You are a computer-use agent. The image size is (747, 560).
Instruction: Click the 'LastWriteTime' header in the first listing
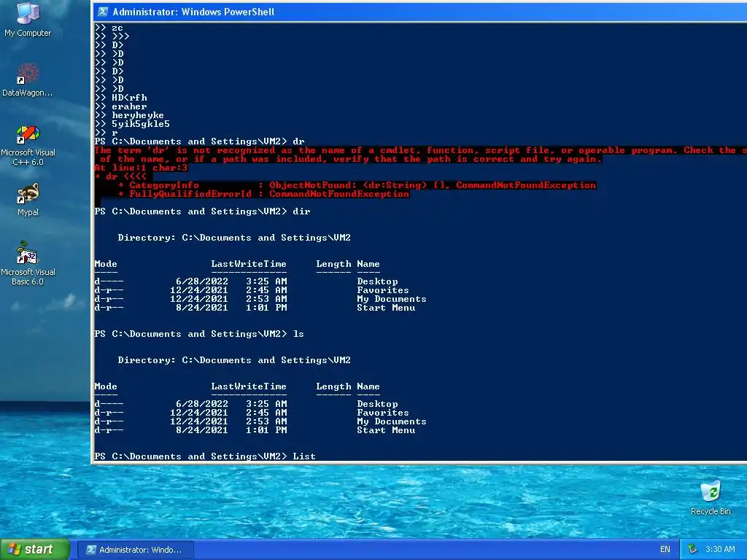pos(249,264)
